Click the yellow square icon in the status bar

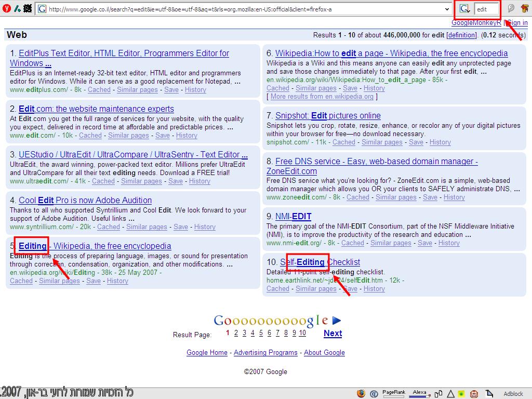(461, 394)
